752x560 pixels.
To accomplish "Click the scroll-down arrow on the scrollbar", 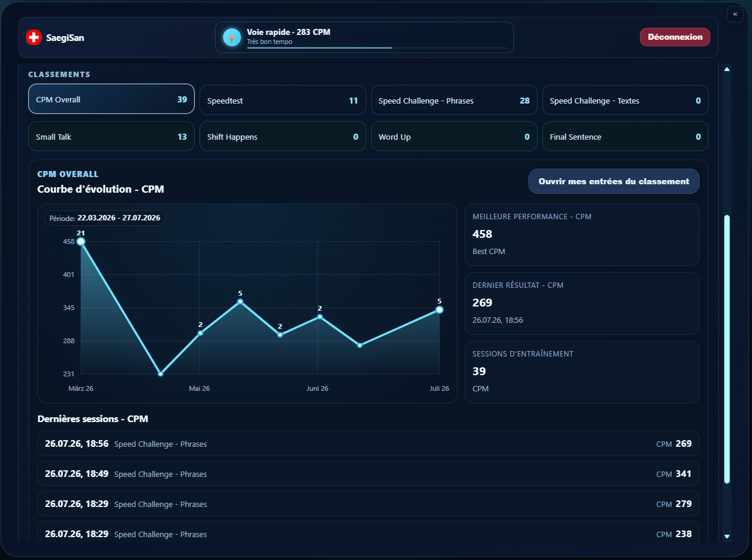I will pyautogui.click(x=727, y=536).
